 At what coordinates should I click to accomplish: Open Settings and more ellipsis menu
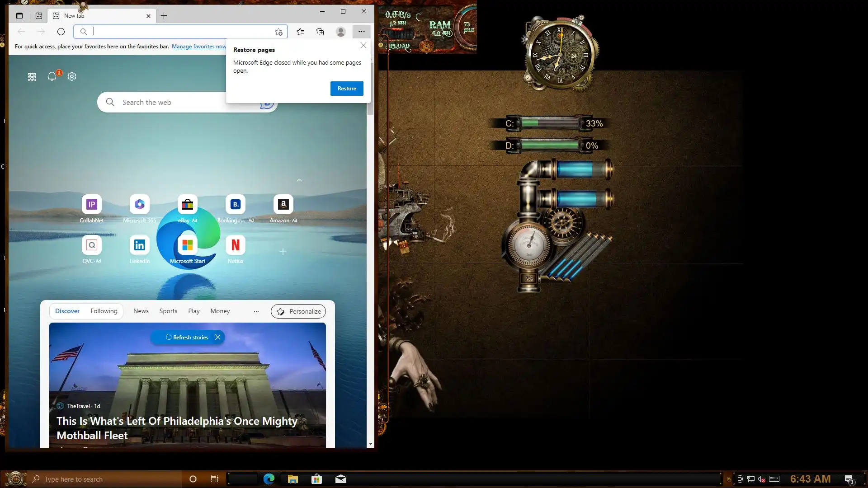coord(362,32)
